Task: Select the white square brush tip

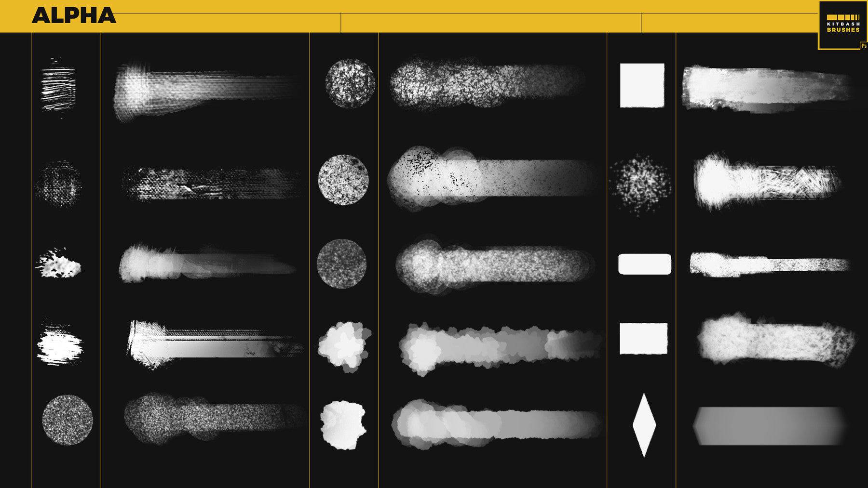Action: pos(642,85)
